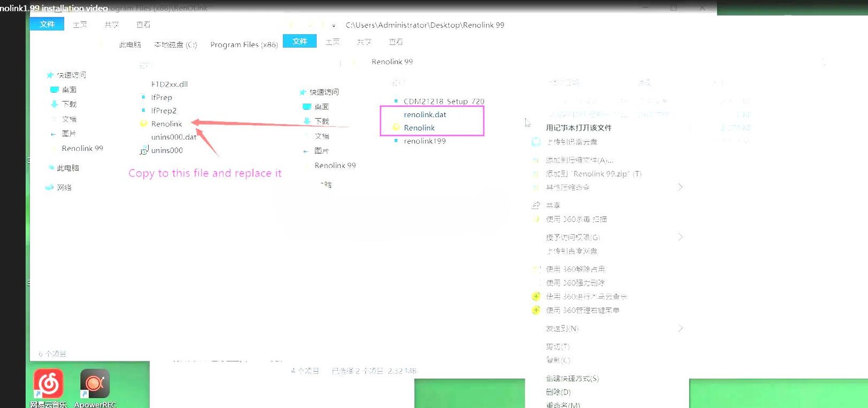Switch to the 共享 tab in the Renolink 99 window
Screen dimensions: 868x408
[364, 42]
